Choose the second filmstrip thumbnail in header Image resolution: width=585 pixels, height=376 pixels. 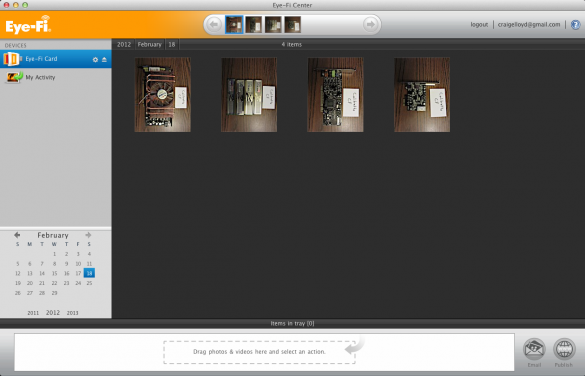253,25
